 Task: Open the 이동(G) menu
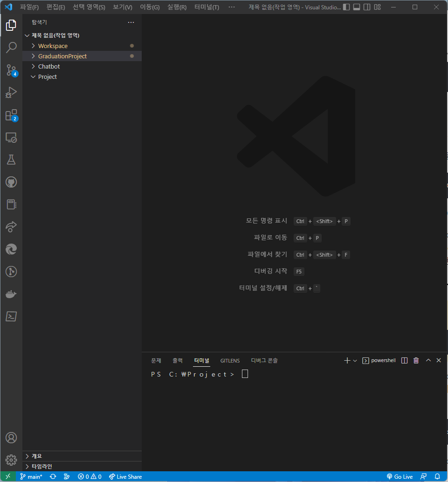point(150,7)
